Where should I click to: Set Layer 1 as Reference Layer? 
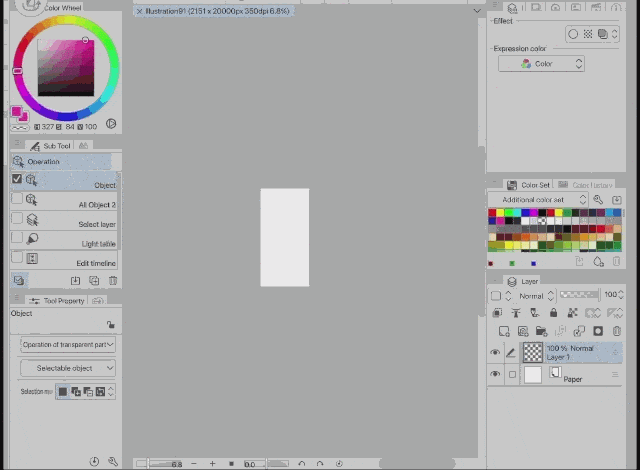click(x=516, y=313)
